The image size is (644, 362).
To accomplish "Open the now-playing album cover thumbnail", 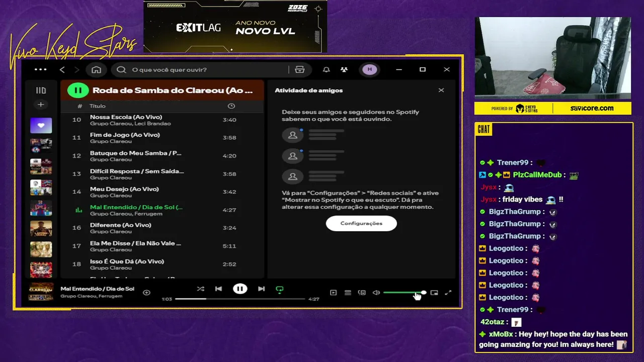I will (41, 292).
